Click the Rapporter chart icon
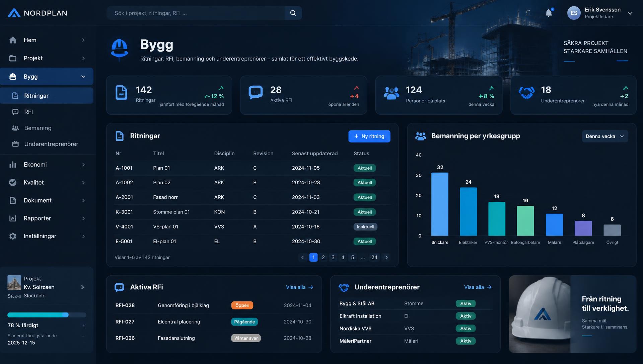 pyautogui.click(x=13, y=218)
